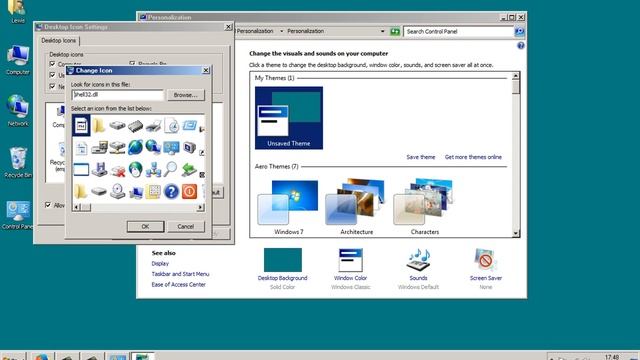Select the blue control panel monitor icon
640x360 pixels.
pos(171,147)
